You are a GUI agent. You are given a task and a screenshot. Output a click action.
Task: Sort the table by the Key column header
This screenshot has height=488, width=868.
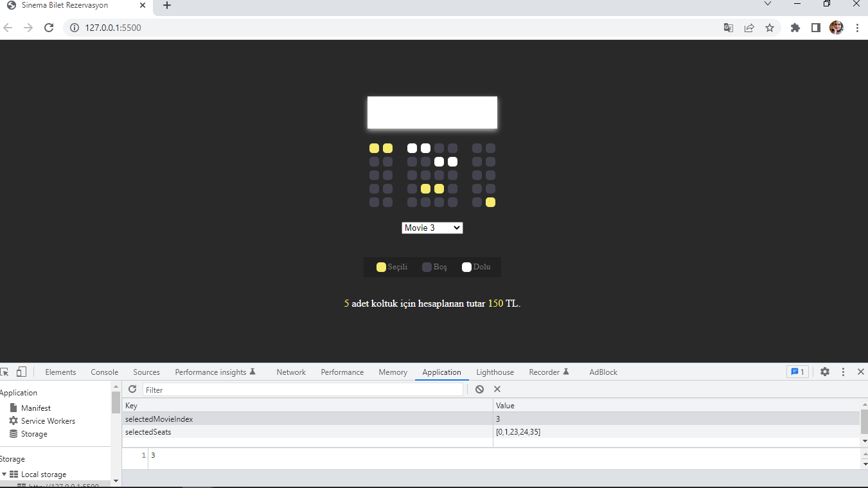(x=308, y=406)
